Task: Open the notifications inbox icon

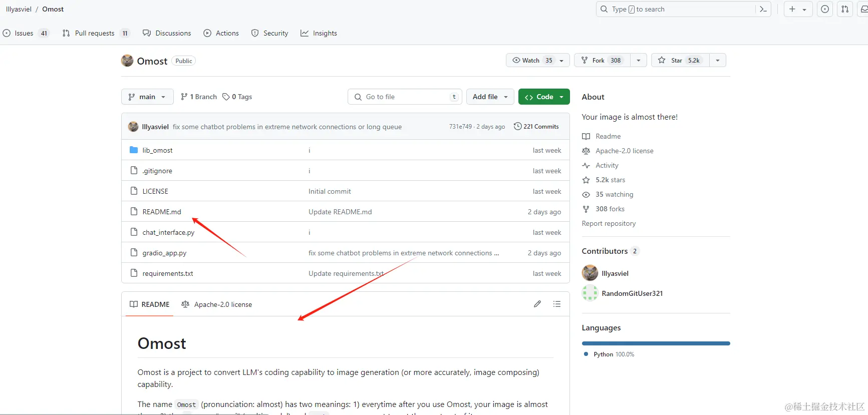Action: (x=863, y=9)
